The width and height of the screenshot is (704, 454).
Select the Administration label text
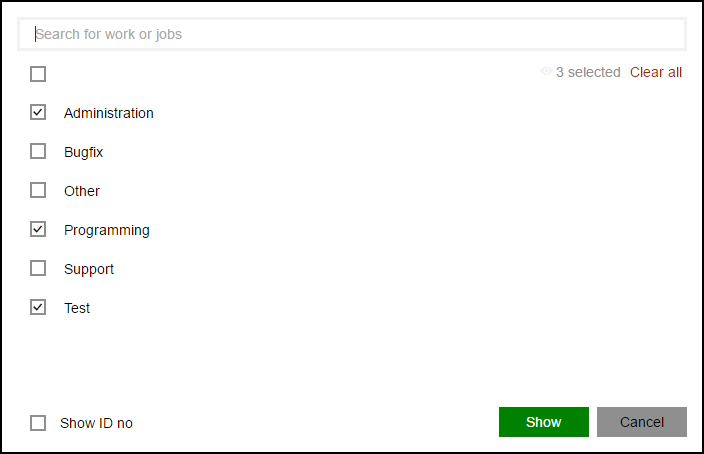point(109,113)
